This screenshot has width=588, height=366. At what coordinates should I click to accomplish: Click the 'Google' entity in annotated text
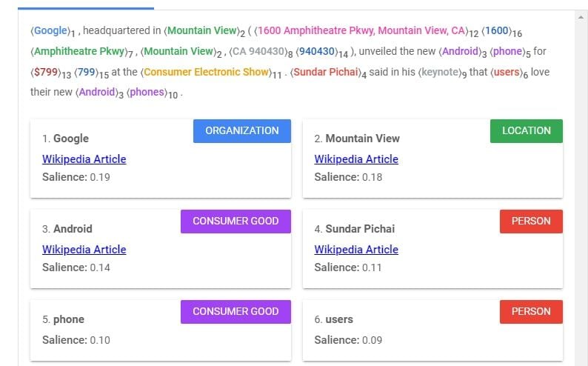[x=50, y=30]
